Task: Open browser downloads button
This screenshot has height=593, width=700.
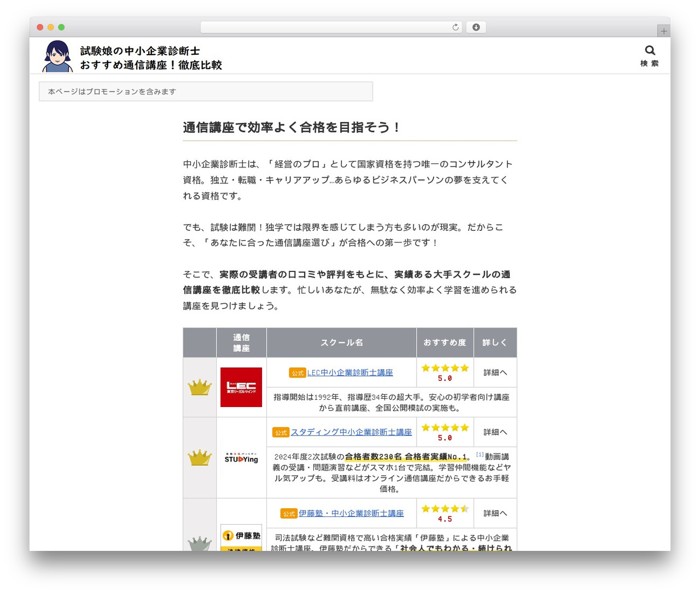Action: (476, 27)
